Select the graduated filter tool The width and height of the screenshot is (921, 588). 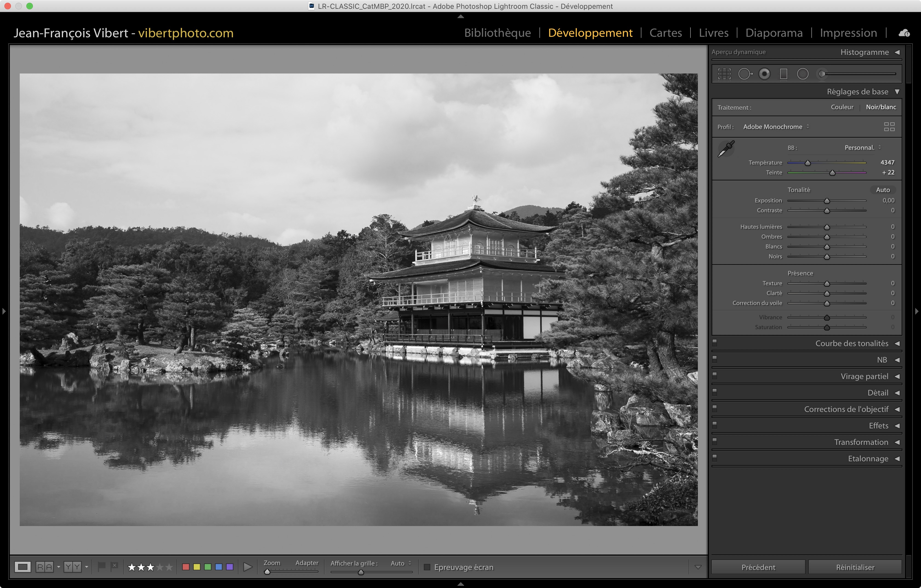pos(783,74)
